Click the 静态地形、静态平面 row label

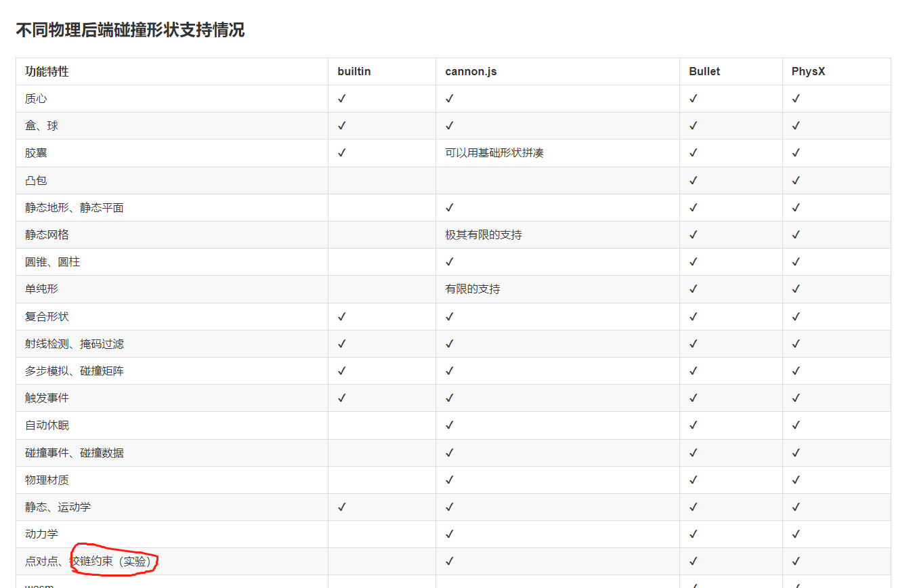75,208
